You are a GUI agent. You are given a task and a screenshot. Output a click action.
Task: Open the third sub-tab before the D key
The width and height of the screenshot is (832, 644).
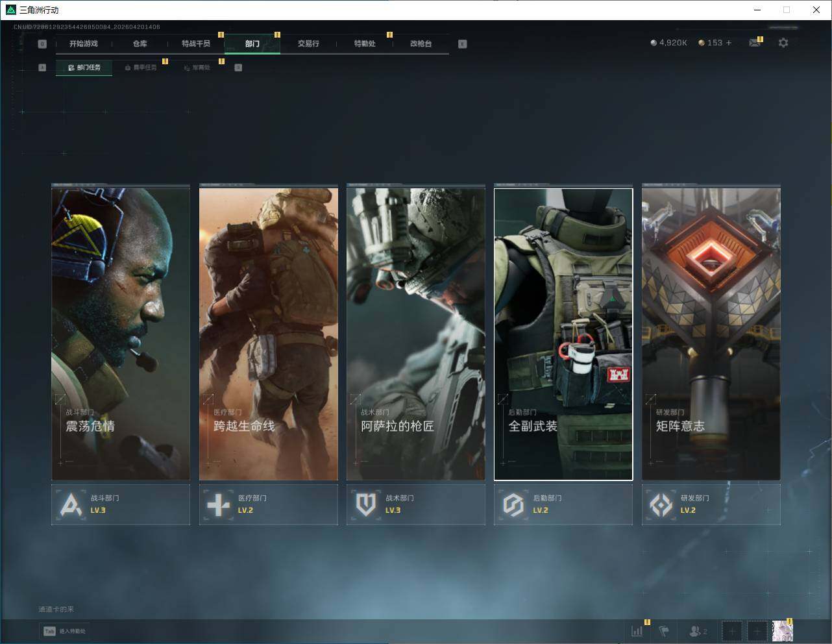pos(196,68)
